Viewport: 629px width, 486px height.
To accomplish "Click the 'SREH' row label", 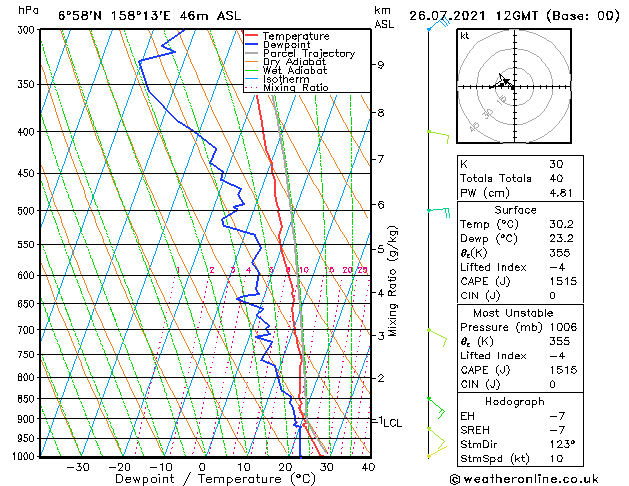I will [x=475, y=430].
